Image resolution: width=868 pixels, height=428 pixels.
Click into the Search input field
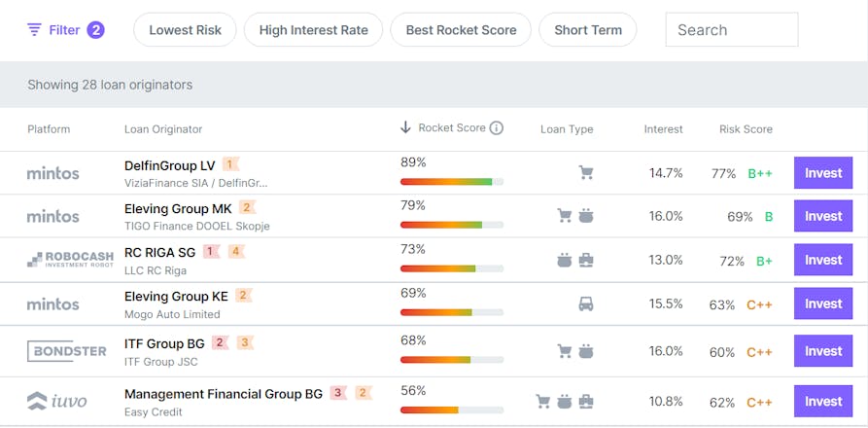(732, 30)
